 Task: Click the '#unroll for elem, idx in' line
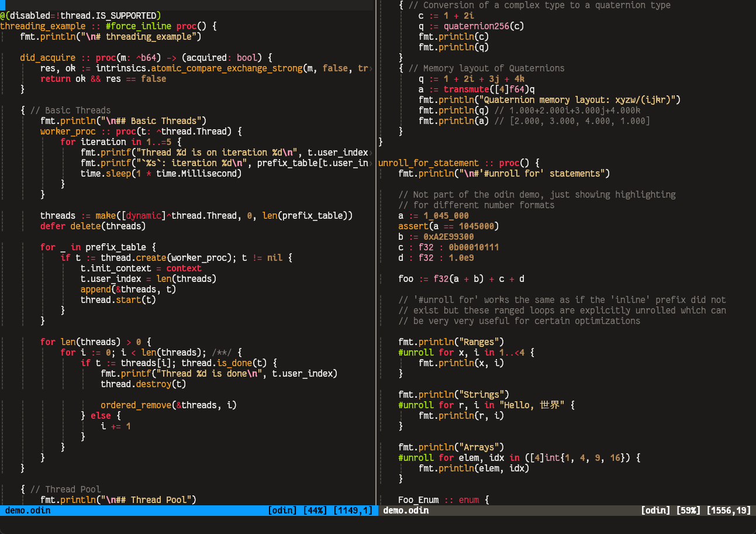pos(519,458)
